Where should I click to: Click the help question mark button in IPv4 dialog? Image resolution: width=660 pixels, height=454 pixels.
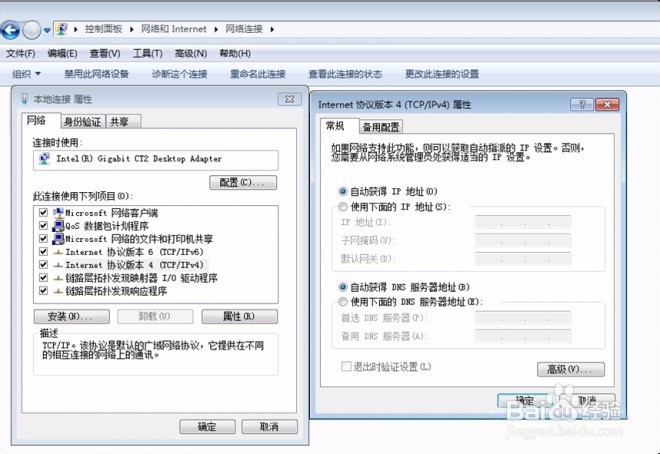pyautogui.click(x=582, y=104)
